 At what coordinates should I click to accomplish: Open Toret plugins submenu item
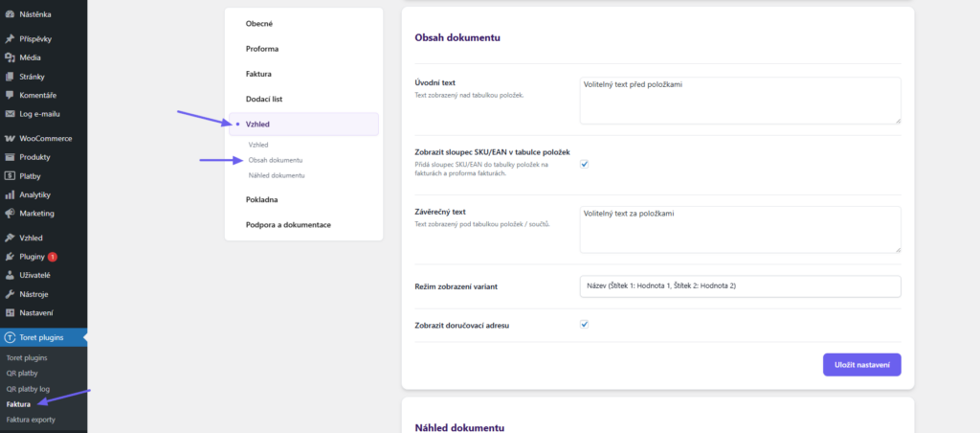coord(26,358)
